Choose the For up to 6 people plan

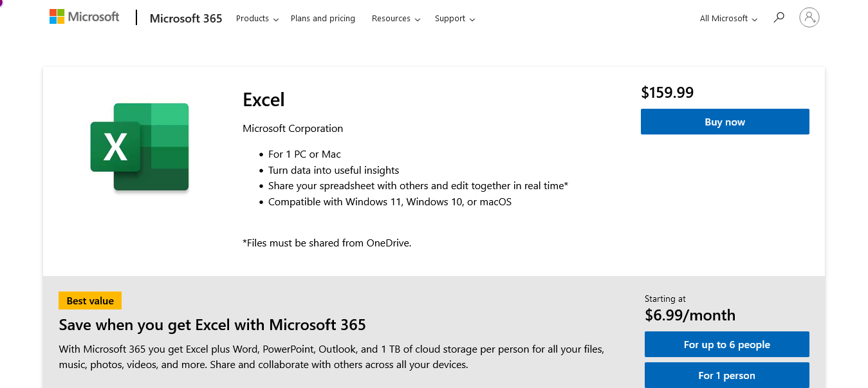click(726, 345)
